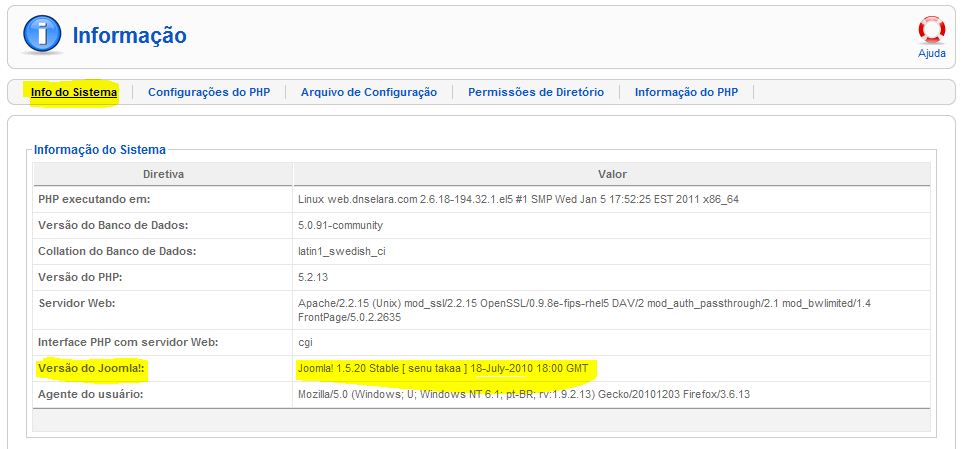
Task: Click the blue information icon beside Informação
Action: pyautogui.click(x=42, y=34)
